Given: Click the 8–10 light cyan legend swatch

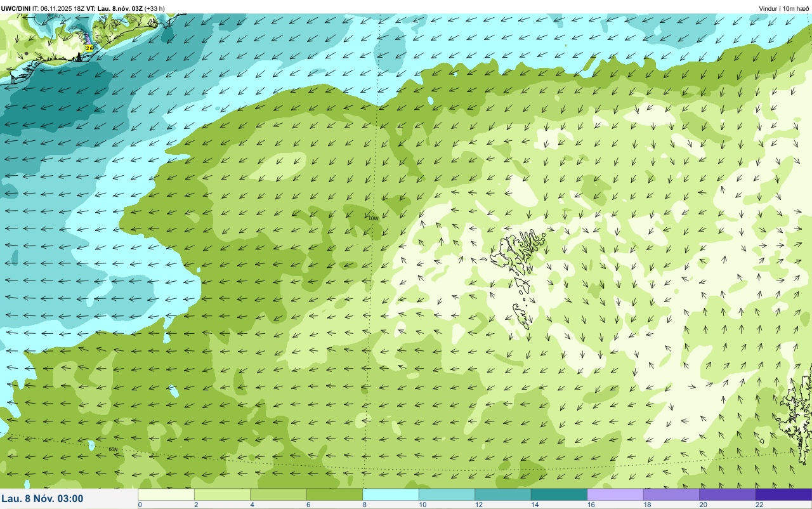Looking at the screenshot, I should 391,494.
